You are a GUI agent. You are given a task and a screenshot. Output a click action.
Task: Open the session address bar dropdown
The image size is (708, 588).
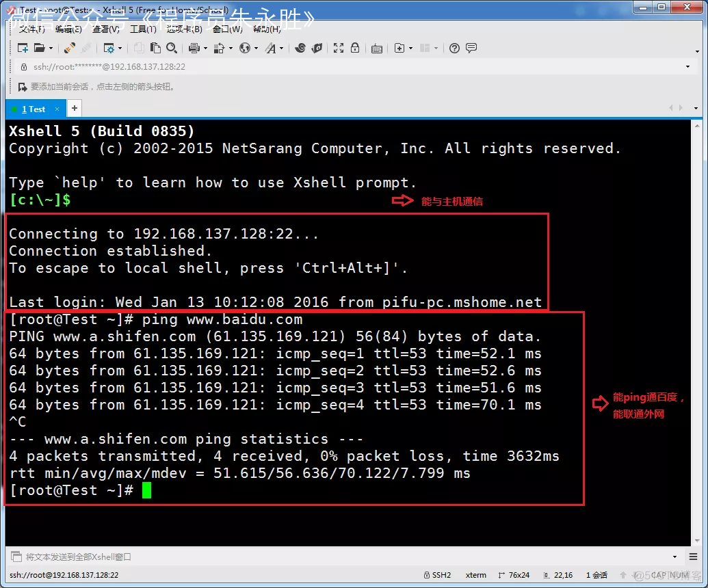coord(687,66)
